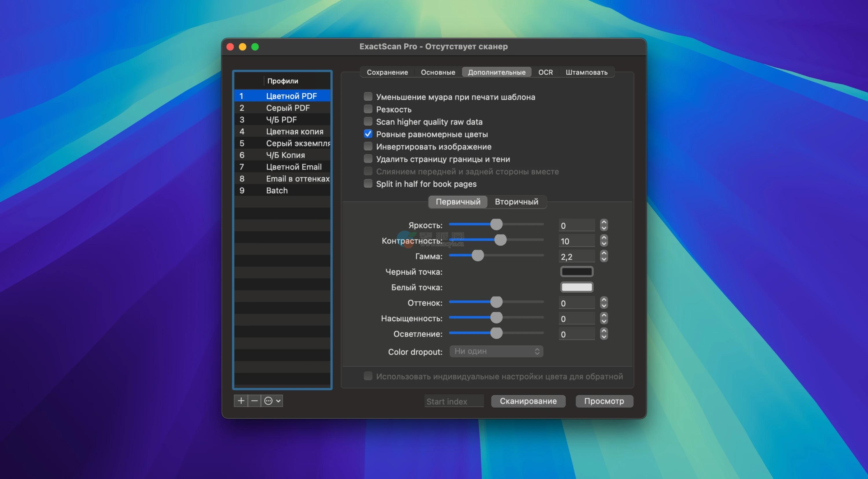Increase the Насыщенность value with the up arrow
868x479 pixels.
604,315
